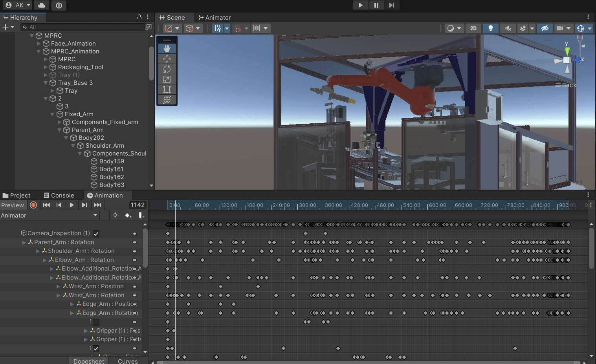Image resolution: width=596 pixels, height=364 pixels.
Task: Go to last animation keyframe
Action: (x=97, y=205)
